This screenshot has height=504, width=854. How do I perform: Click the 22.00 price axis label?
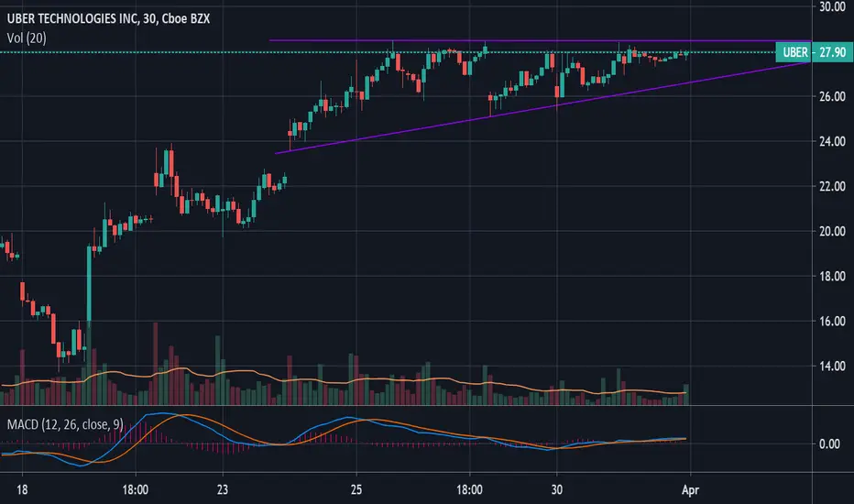(x=832, y=186)
